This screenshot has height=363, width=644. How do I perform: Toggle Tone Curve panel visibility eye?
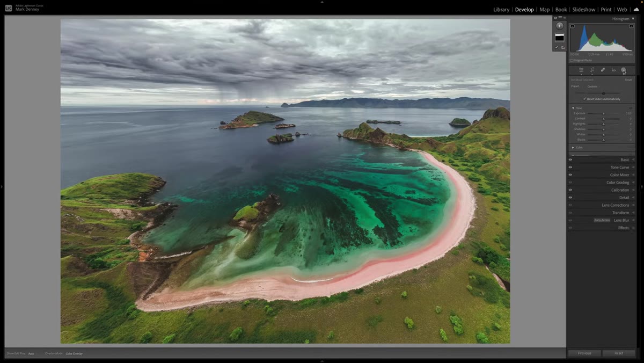570,167
